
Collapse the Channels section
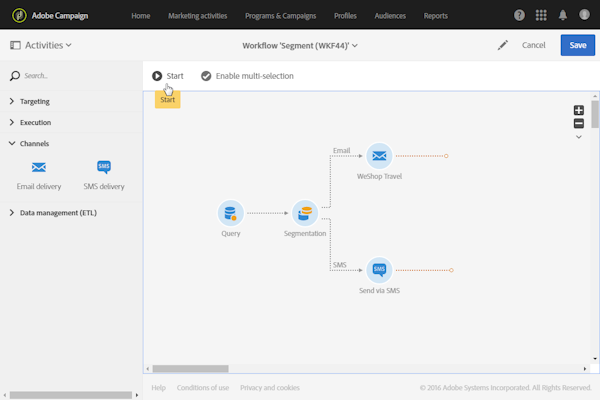pos(34,143)
